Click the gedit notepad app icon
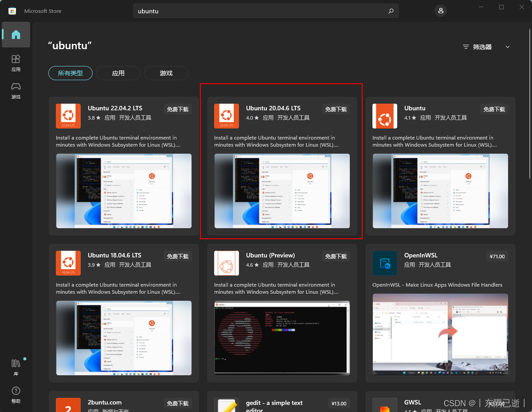Screen dimensions: 532x412 227,405
